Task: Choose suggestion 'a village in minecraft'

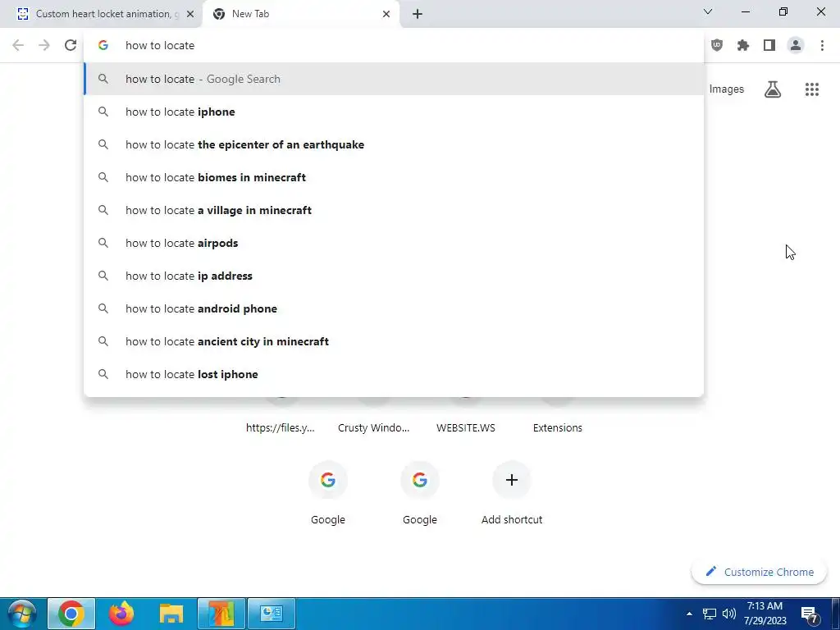Action: [394, 210]
